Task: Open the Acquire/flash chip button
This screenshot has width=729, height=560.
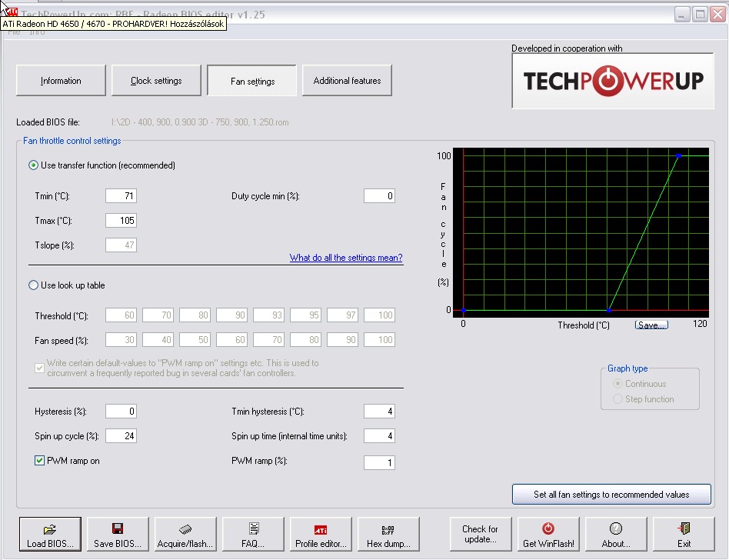Action: (185, 534)
